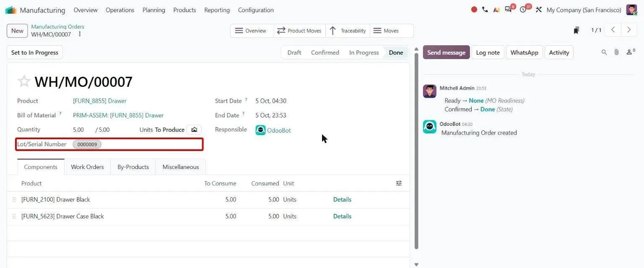644x268 pixels.
Task: Open the Product Moves smart button
Action: point(299,31)
